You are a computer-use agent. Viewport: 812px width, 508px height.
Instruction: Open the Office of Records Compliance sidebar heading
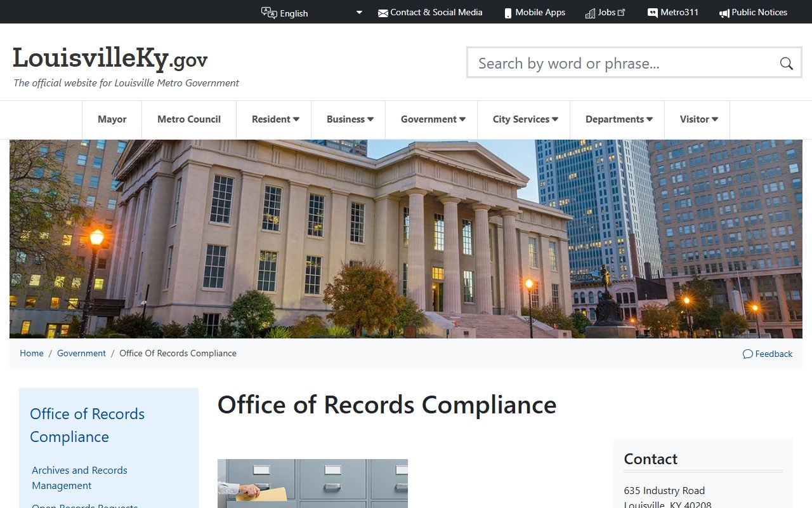click(88, 425)
